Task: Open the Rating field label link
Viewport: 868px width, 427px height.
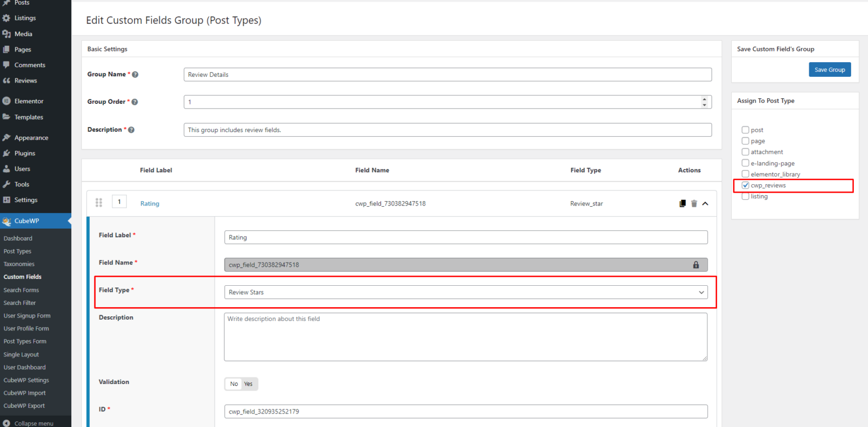Action: [x=149, y=203]
